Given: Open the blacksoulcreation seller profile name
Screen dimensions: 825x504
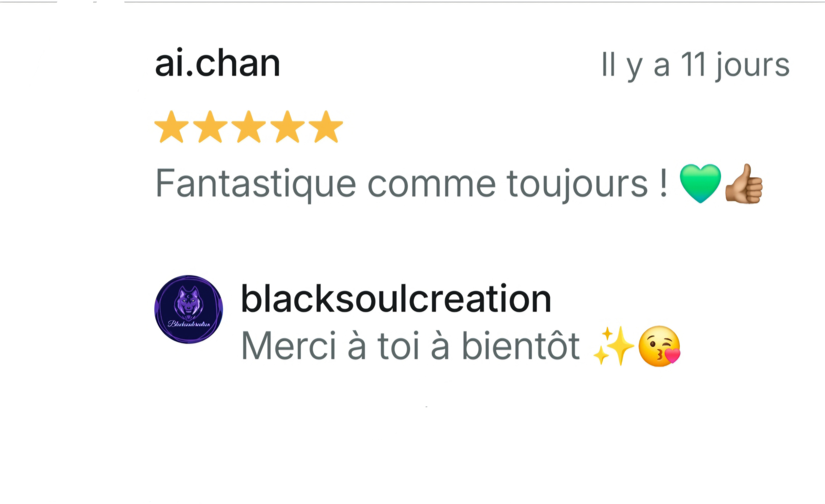Looking at the screenshot, I should pyautogui.click(x=396, y=299).
